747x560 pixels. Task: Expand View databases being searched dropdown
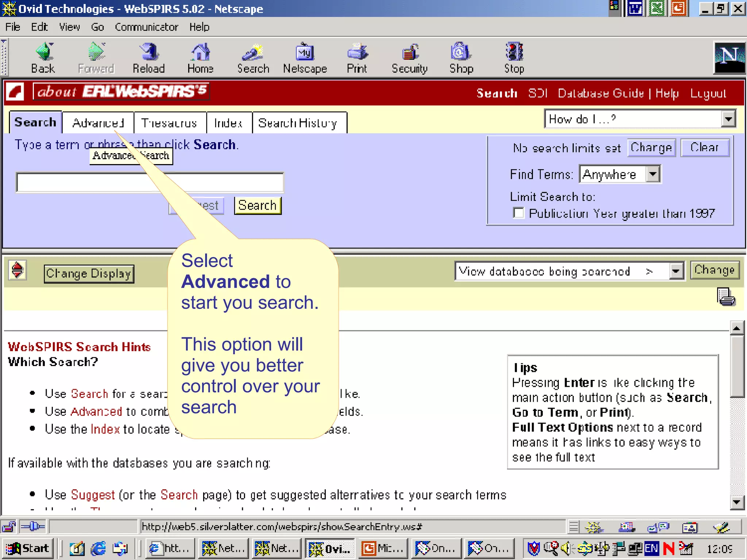[676, 271]
